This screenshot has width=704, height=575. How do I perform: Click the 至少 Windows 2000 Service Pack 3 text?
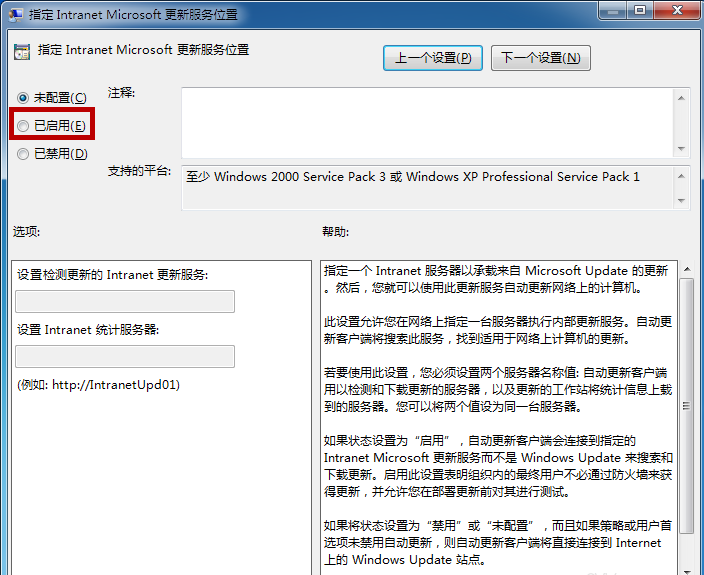click(286, 177)
